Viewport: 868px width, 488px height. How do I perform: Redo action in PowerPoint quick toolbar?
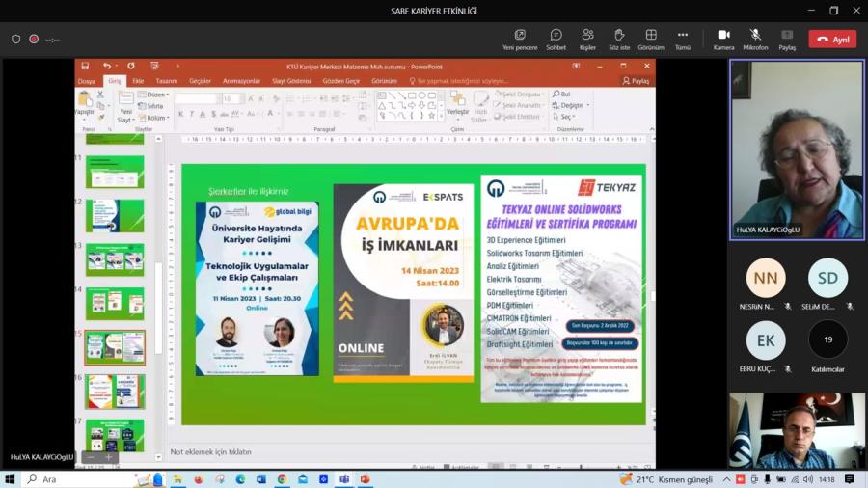(130, 66)
